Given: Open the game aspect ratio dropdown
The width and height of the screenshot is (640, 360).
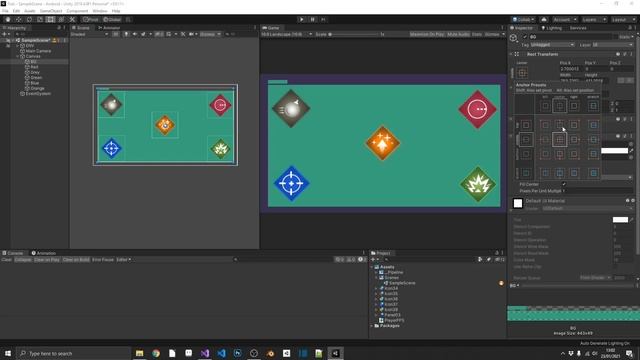Looking at the screenshot, I should [x=287, y=34].
